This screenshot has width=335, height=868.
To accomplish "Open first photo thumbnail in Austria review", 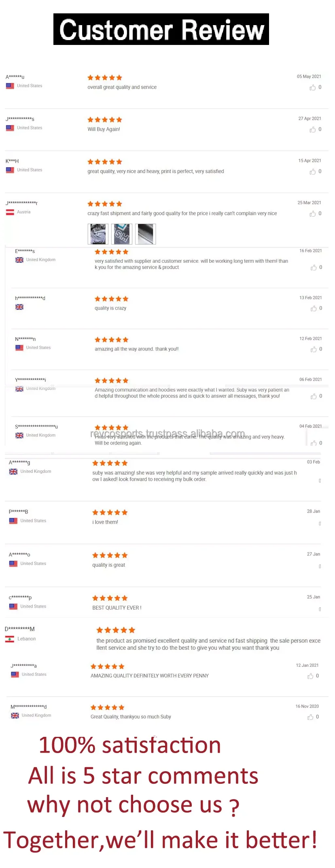I will tap(98, 234).
